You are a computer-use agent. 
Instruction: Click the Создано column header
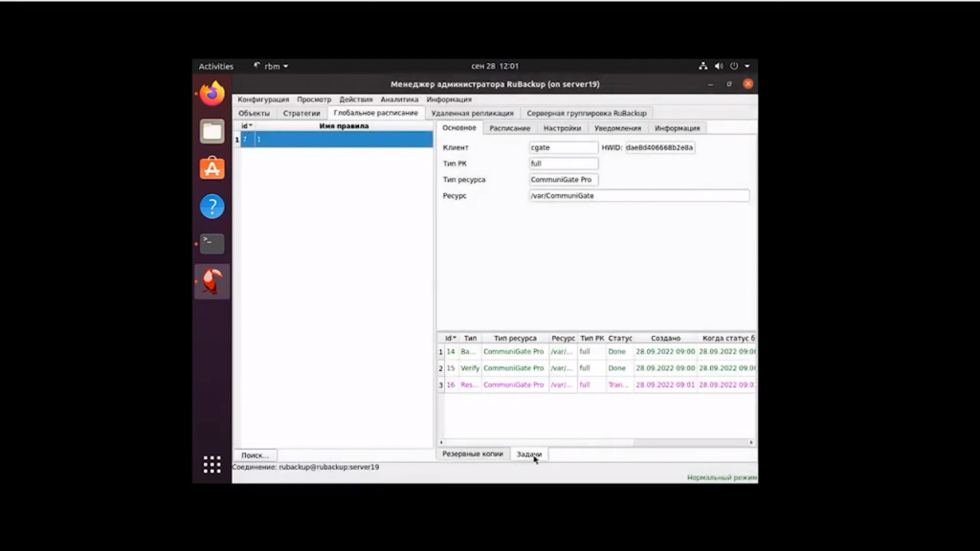coord(665,338)
